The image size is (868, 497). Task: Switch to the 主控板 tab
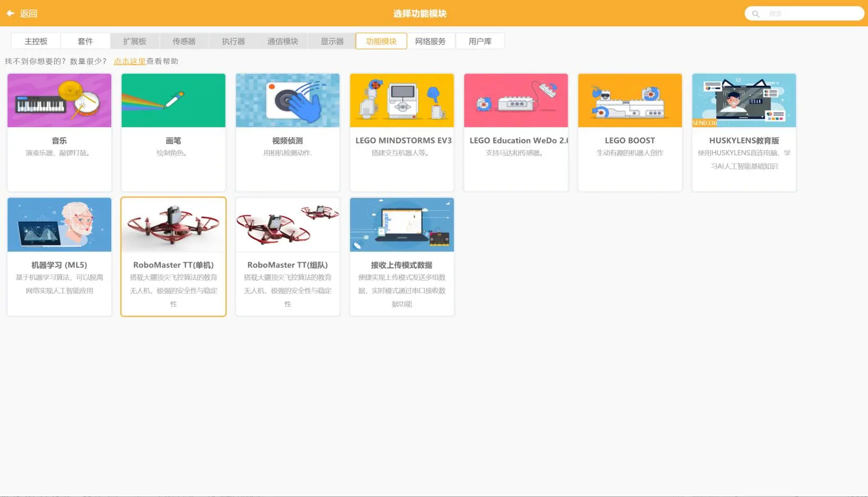tap(36, 41)
